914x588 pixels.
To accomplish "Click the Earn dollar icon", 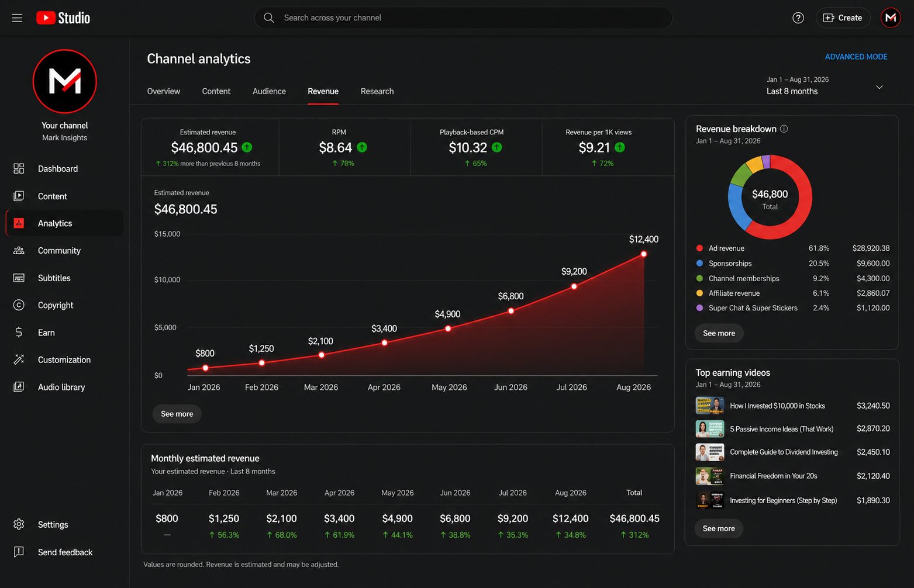I will 19,333.
